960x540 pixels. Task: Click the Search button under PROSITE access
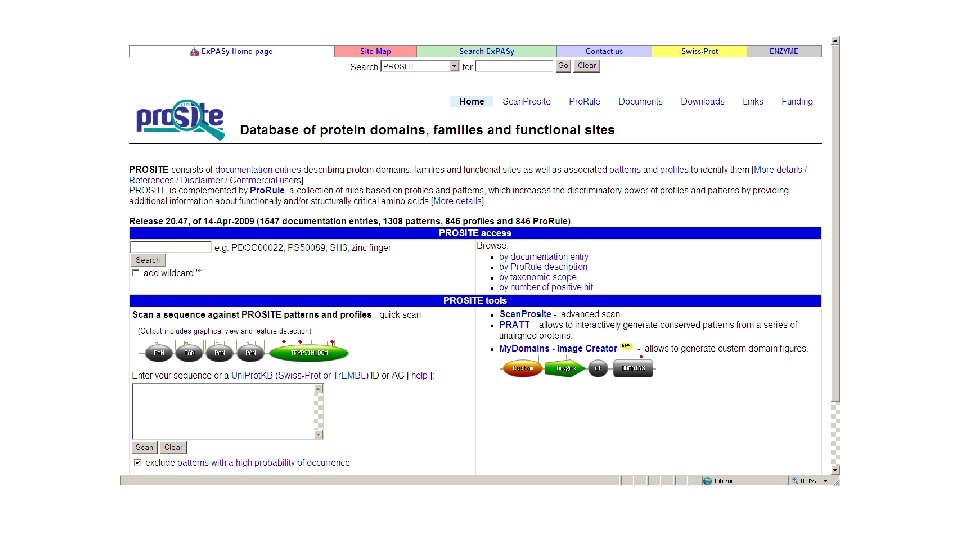coord(148,260)
